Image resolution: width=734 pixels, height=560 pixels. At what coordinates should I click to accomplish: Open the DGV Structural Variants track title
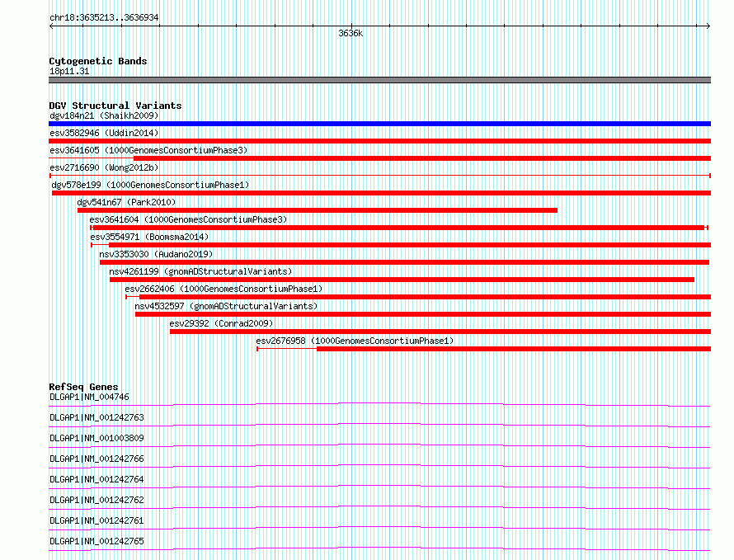click(x=115, y=106)
